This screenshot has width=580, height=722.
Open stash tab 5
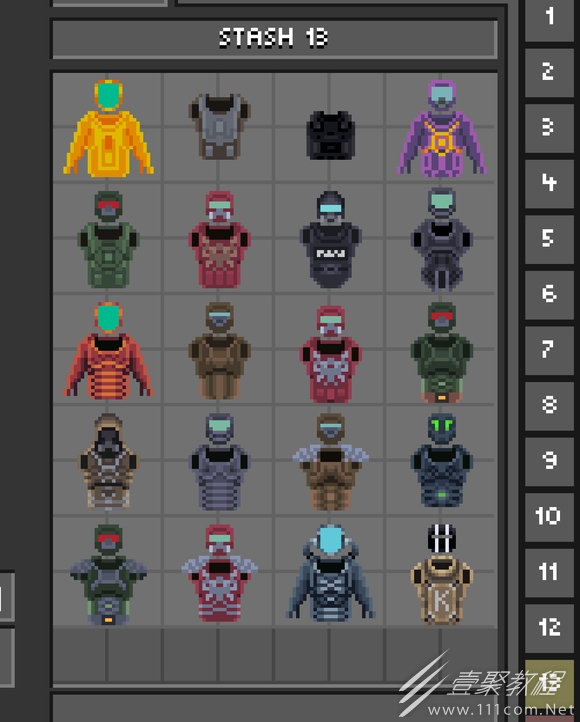click(x=549, y=239)
